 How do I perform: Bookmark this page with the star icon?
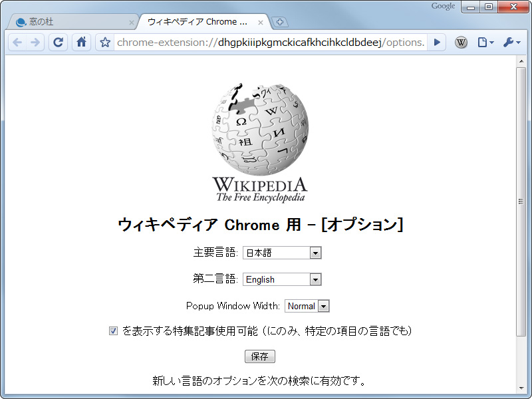tap(105, 43)
